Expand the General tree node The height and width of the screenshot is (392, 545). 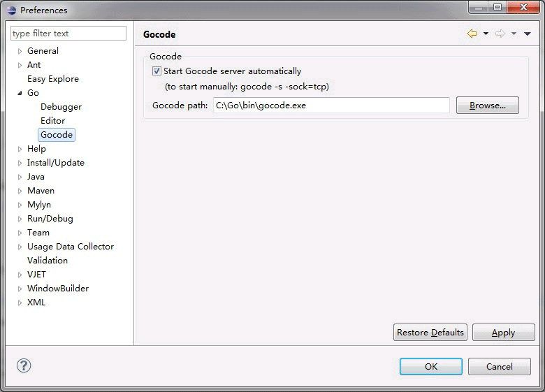coord(20,51)
